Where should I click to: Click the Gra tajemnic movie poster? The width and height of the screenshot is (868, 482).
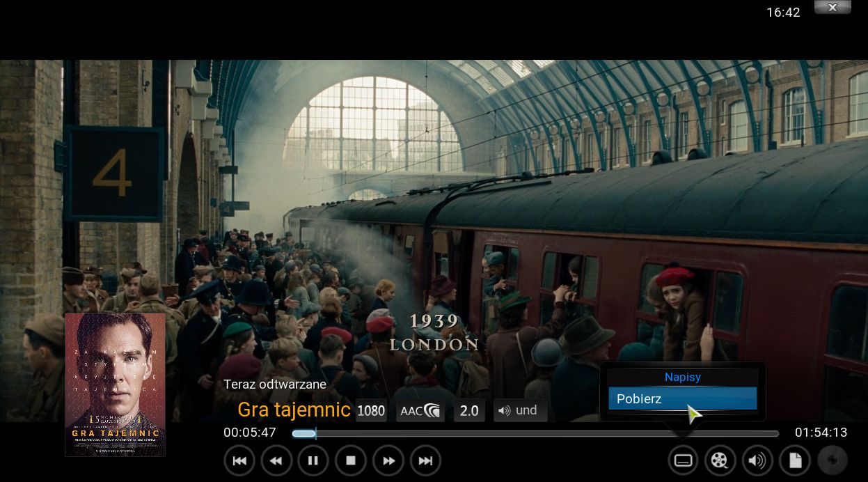pyautogui.click(x=116, y=384)
